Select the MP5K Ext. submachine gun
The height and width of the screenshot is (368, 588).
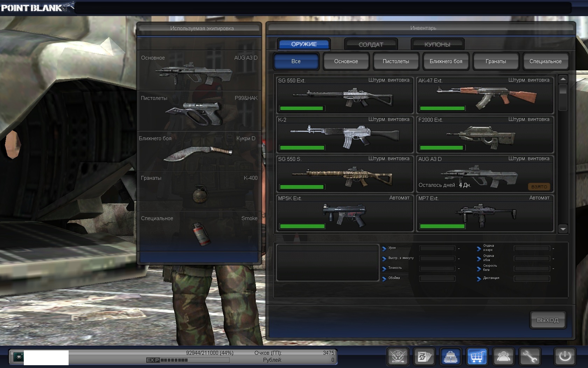click(345, 213)
